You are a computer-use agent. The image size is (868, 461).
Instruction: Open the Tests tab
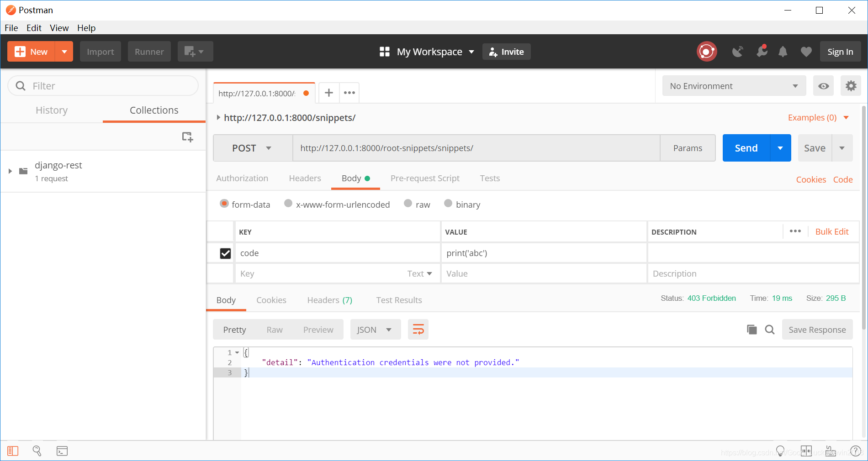(x=490, y=178)
